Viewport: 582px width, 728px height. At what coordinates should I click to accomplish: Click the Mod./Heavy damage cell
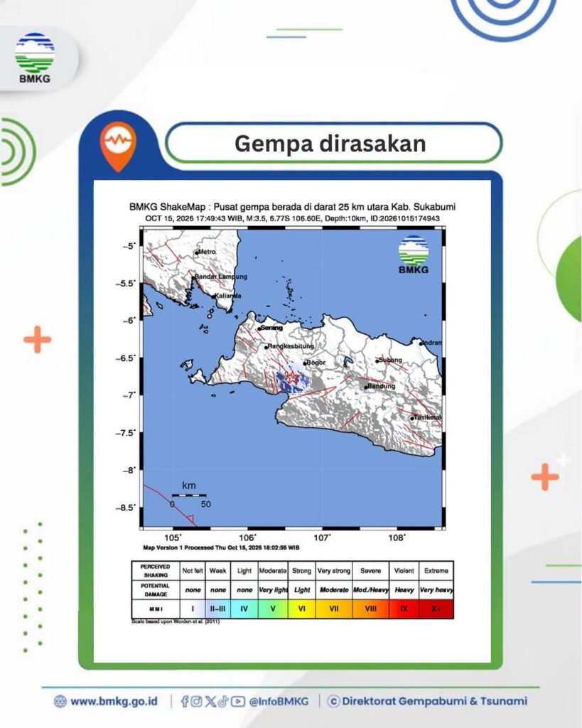click(370, 589)
